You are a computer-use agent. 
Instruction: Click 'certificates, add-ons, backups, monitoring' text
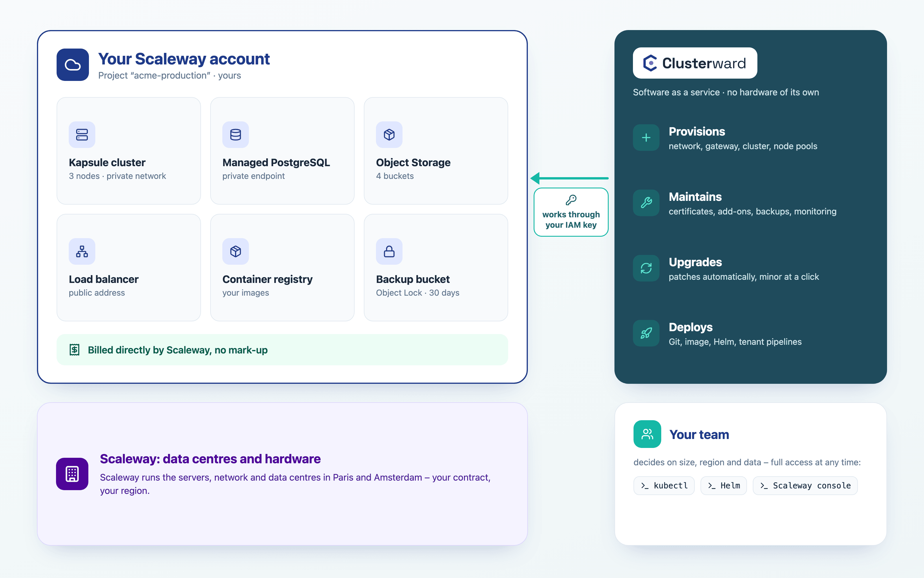coord(752,211)
